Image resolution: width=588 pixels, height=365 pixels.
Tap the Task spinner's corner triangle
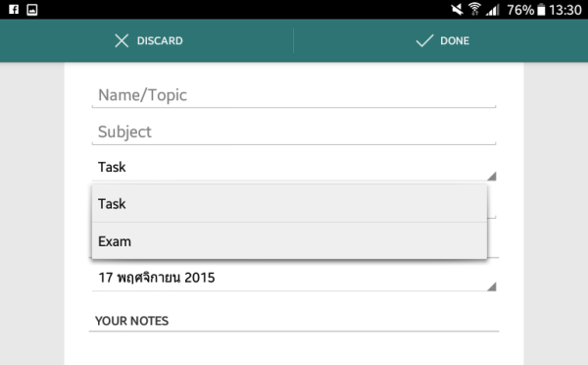click(492, 176)
